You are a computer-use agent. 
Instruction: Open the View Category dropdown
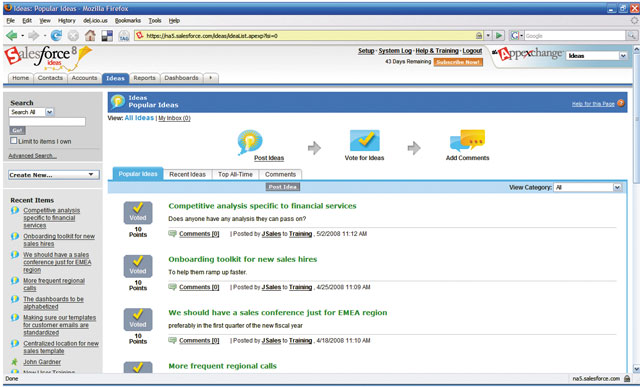(588, 187)
